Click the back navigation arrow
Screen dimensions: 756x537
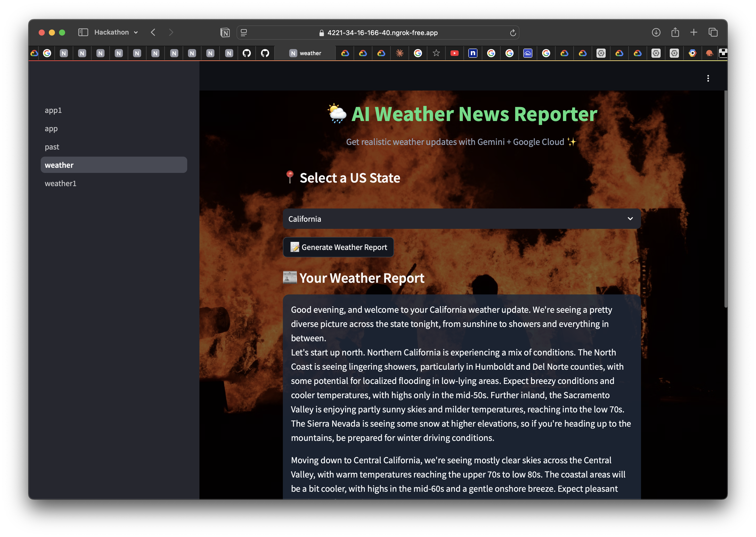153,32
